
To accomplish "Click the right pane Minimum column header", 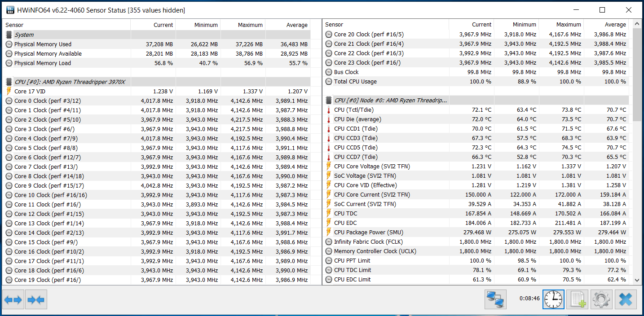I will (x=516, y=25).
